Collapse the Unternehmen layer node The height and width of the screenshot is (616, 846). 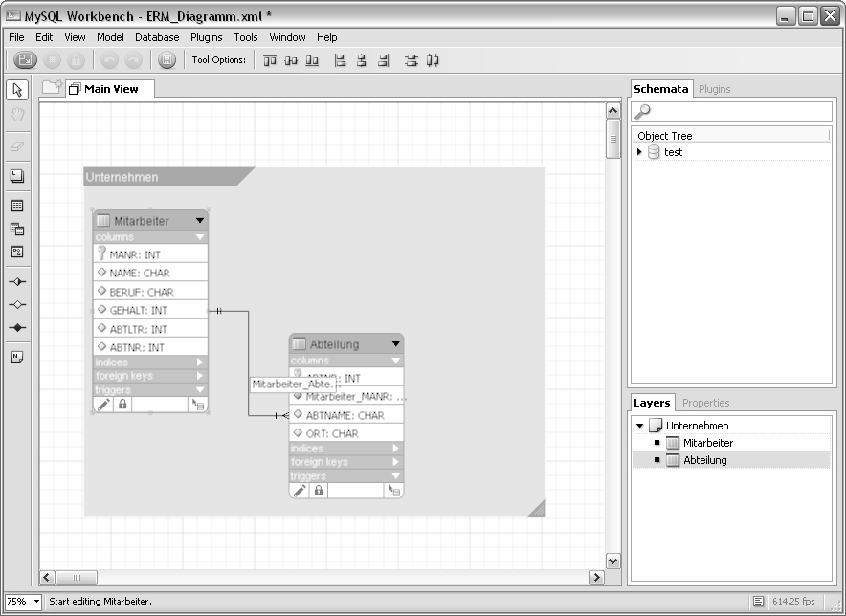639,426
